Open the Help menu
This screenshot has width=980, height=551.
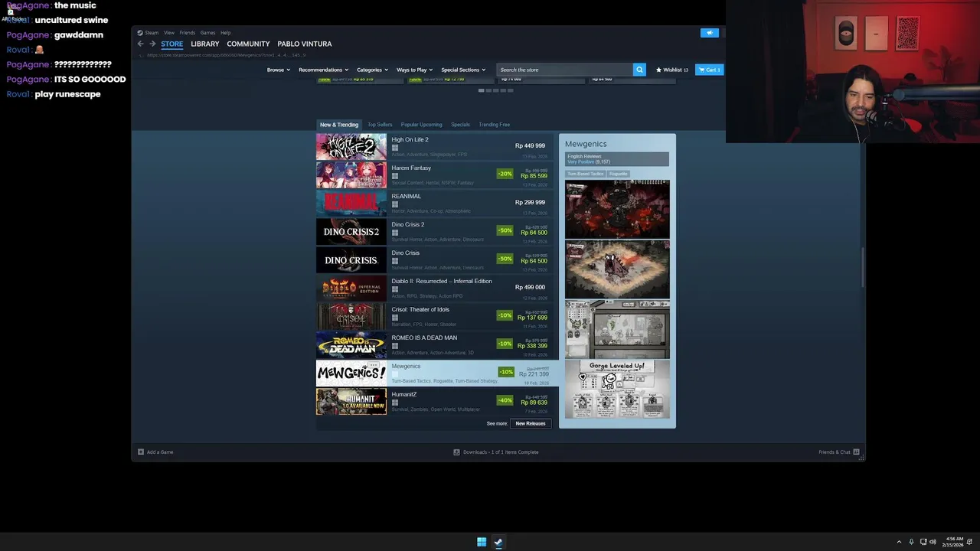(225, 33)
